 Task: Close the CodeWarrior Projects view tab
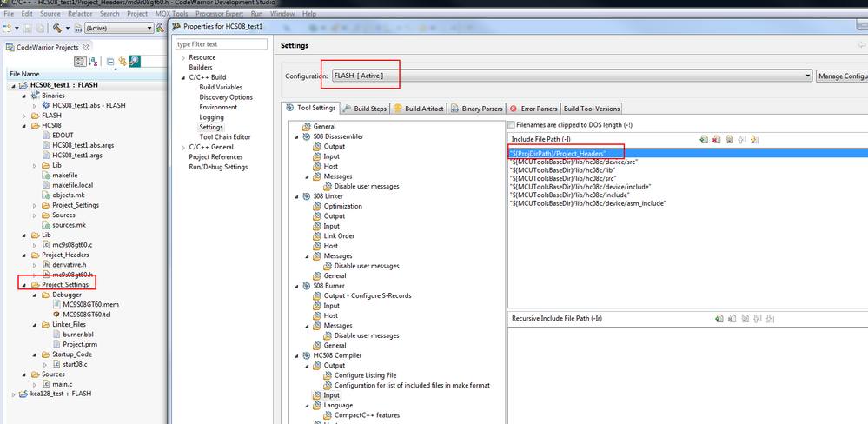(85, 48)
